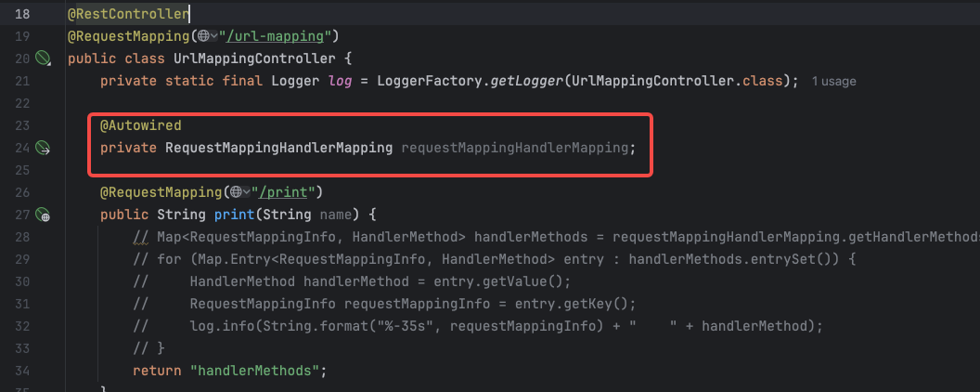This screenshot has width=980, height=392.
Task: Click line number 18 in the gutter
Action: click(23, 14)
